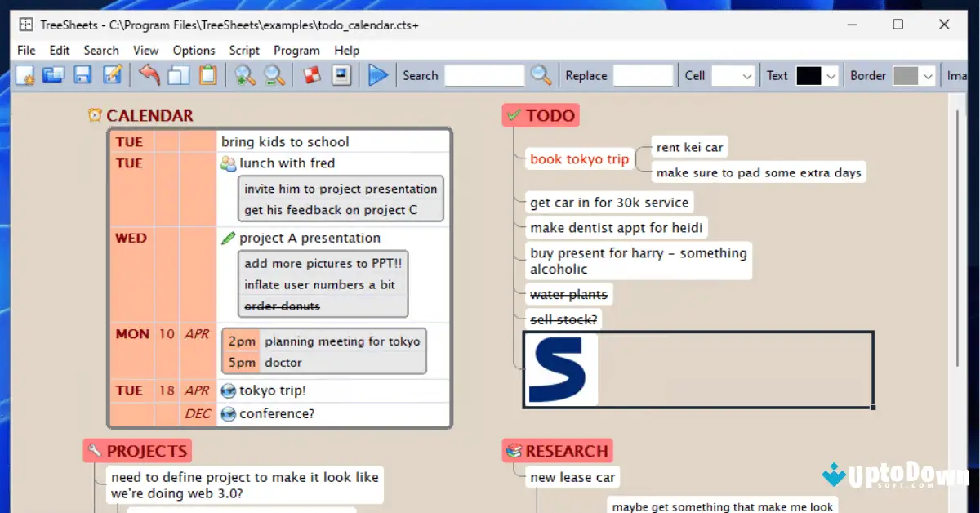
Task: Open an existing document via toolbar
Action: 52,74
